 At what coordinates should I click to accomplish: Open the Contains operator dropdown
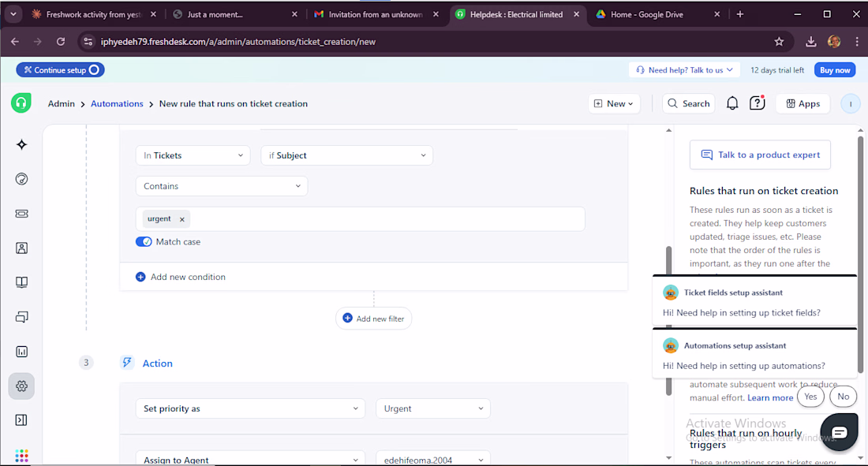(222, 186)
